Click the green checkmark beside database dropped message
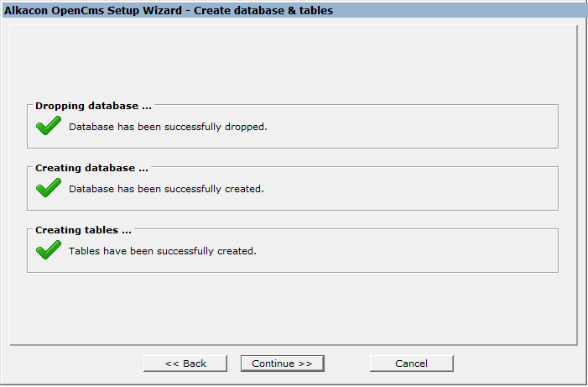588x387 pixels. (x=49, y=126)
